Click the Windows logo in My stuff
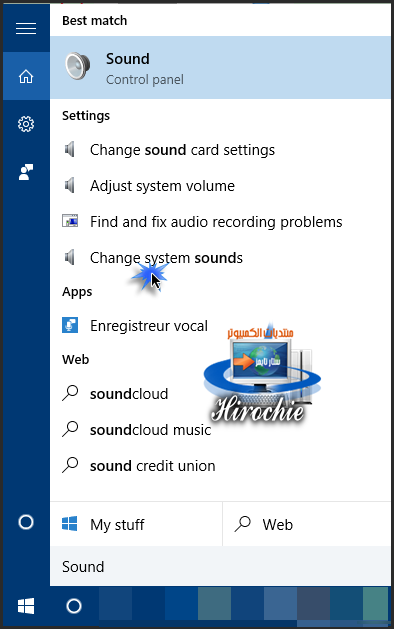Viewport: 394px width, 629px height. 70,524
